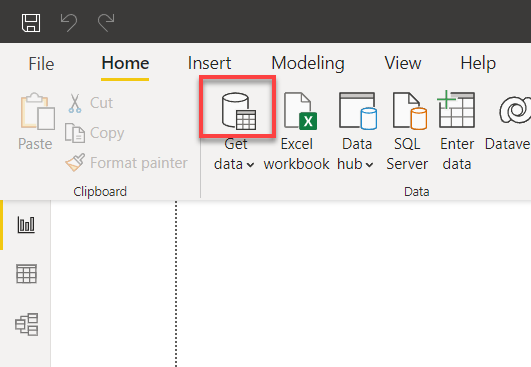Import from Excel workbook
The image size is (531, 367).
point(297,131)
